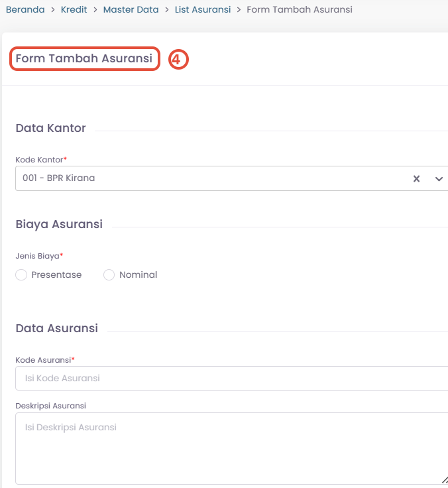Screen dimensions: 448x488
Task: Click the Data Asuransi section heading
Action: pyautogui.click(x=57, y=328)
